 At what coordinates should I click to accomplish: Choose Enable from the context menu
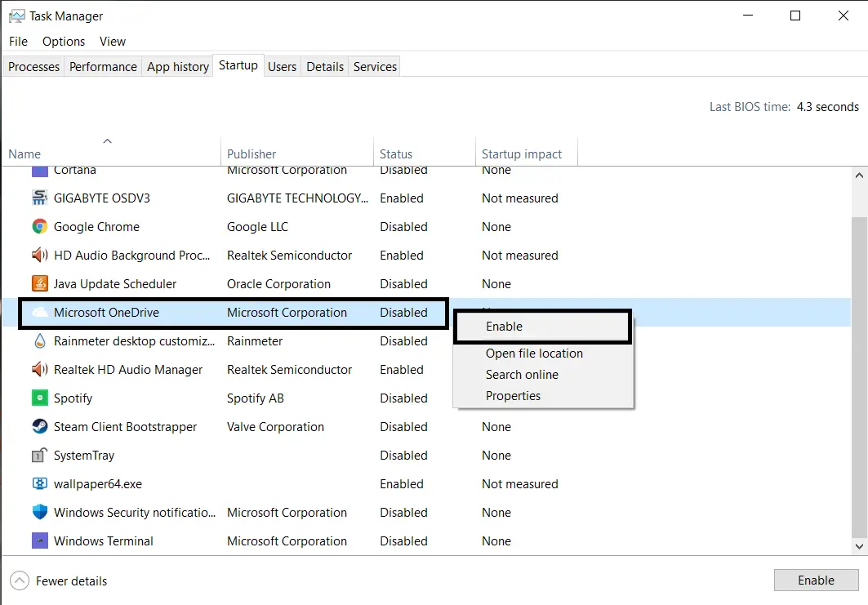tap(542, 327)
